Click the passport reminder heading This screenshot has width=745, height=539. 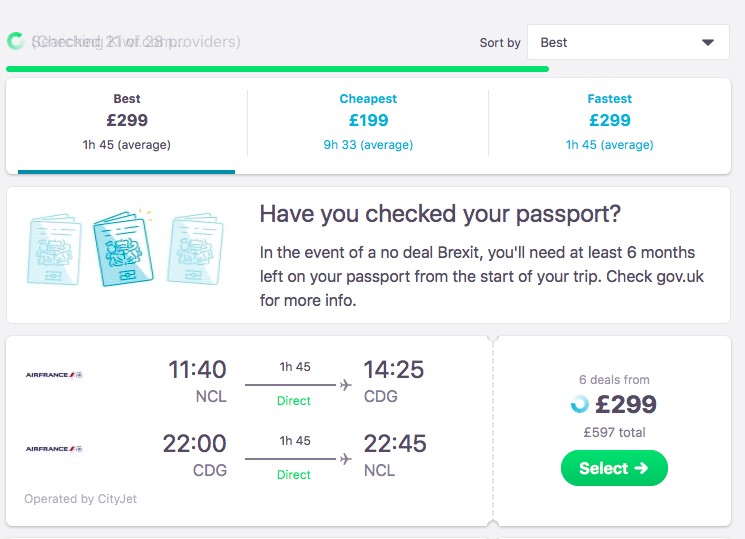pyautogui.click(x=440, y=214)
